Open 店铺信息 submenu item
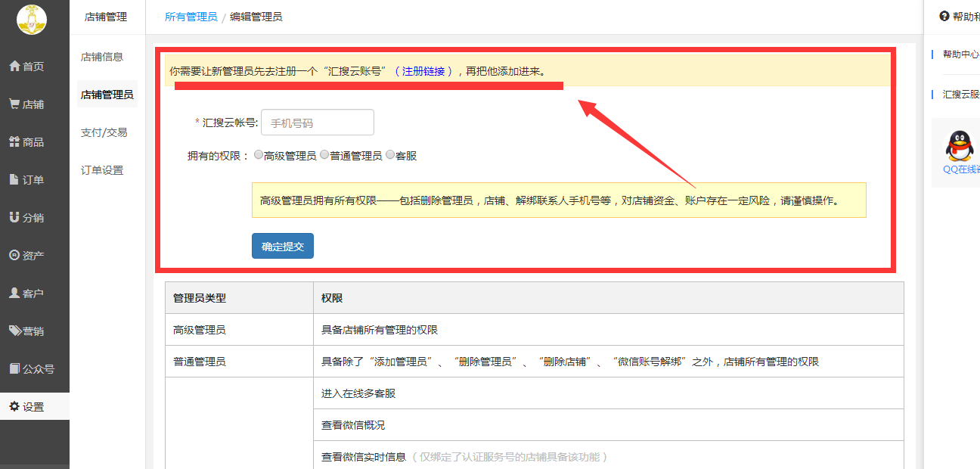 (102, 57)
